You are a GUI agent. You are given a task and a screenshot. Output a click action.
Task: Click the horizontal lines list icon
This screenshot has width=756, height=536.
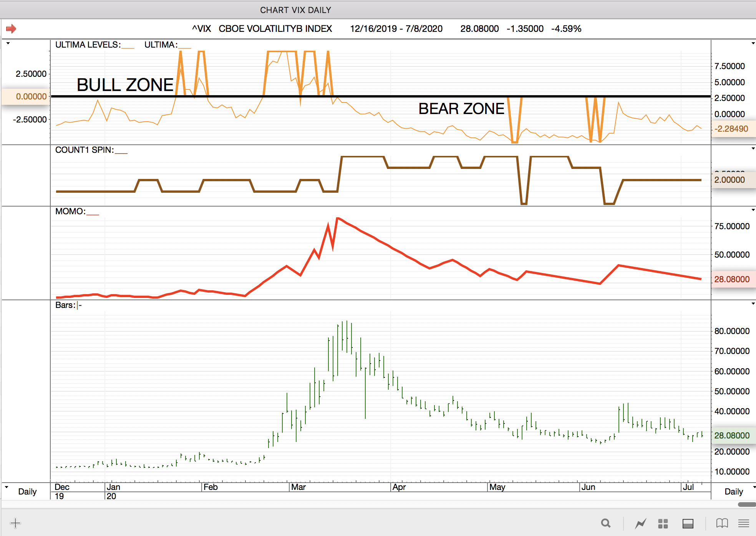[744, 523]
